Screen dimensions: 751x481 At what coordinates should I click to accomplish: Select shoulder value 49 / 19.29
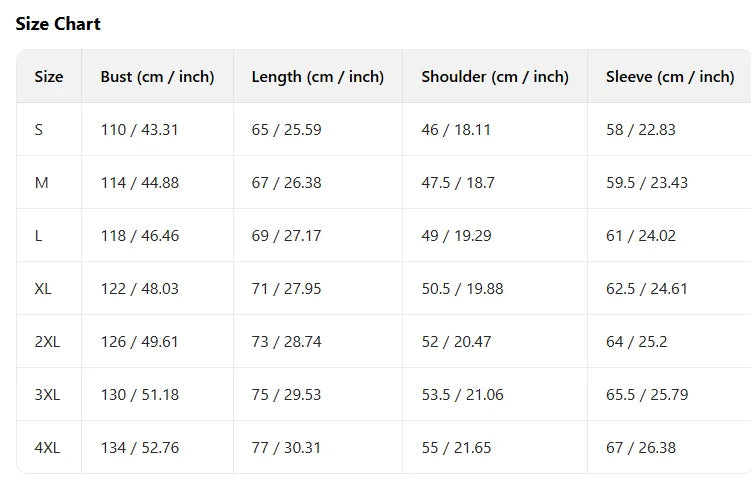456,236
